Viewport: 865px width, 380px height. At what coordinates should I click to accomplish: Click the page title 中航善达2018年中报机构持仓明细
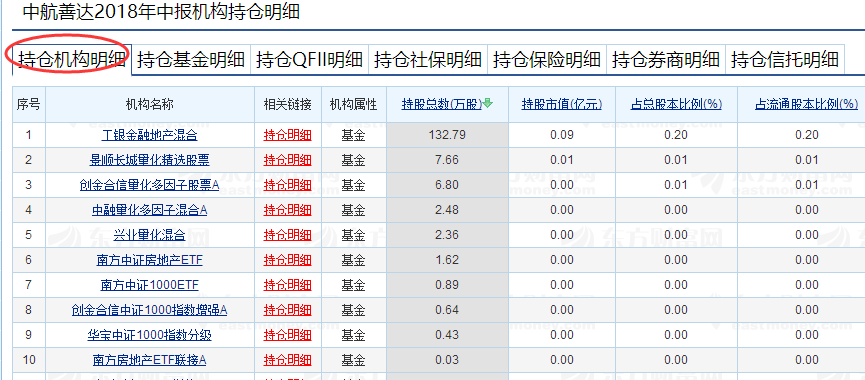tap(162, 12)
